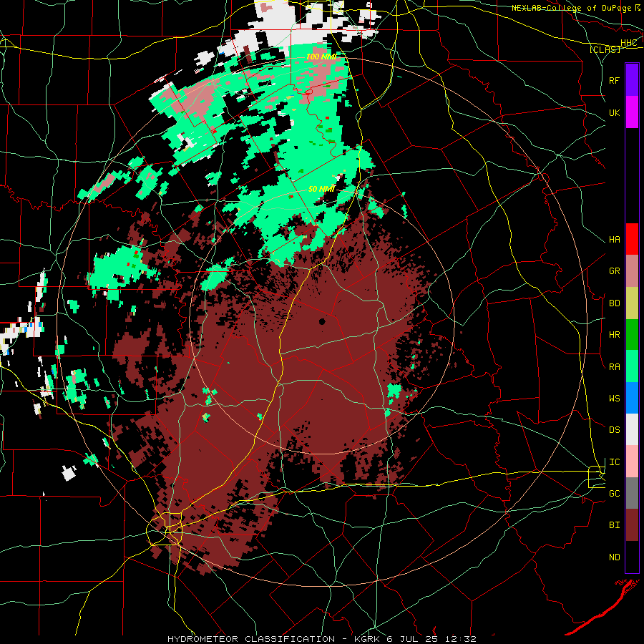Click the UK magenta legend swatch

632,112
